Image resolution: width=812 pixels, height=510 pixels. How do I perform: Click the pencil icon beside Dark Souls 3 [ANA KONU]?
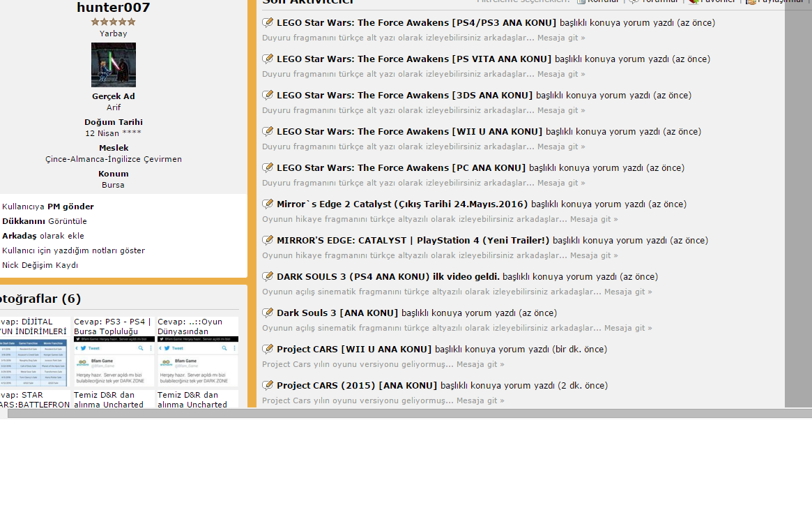268,313
